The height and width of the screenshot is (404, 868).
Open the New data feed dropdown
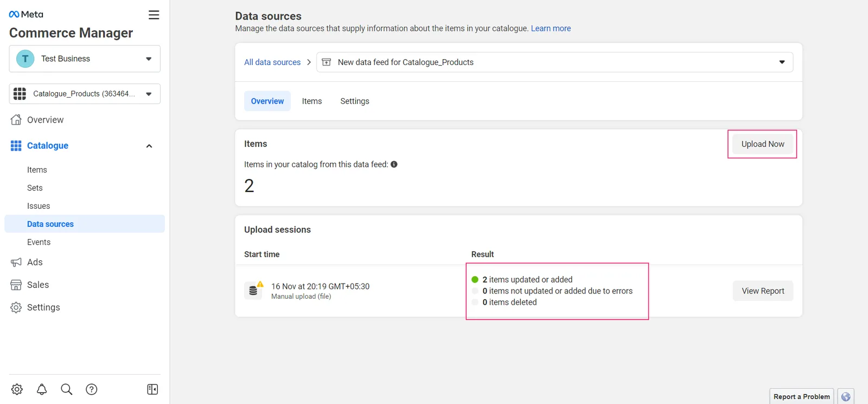point(555,62)
